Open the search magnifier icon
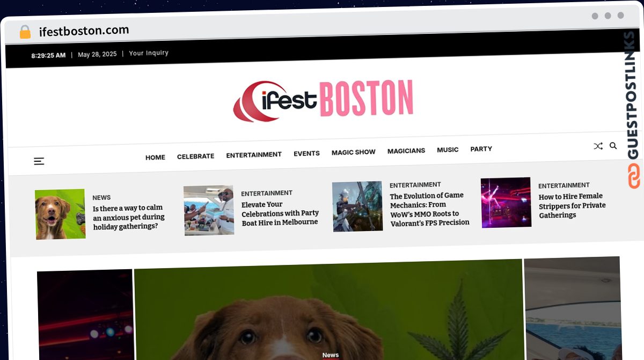644x360 pixels. tap(613, 146)
